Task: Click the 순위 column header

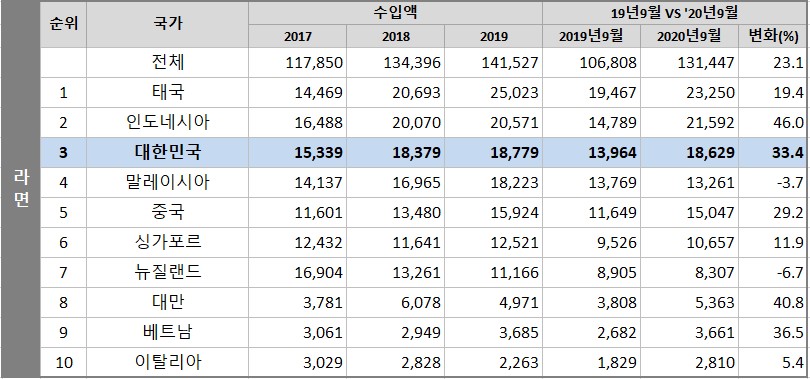Action: [x=64, y=24]
